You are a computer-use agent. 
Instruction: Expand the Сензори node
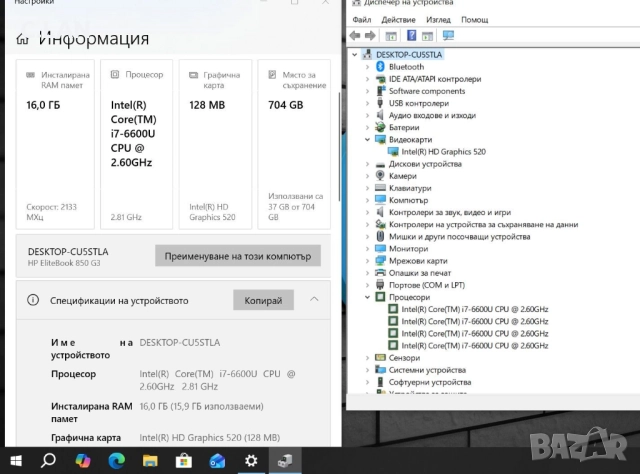[x=367, y=358]
